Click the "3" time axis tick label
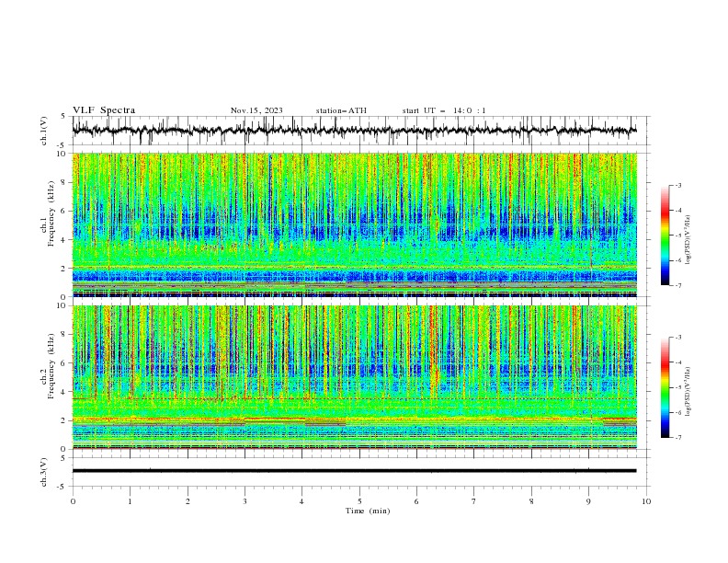This screenshot has width=728, height=563. coord(245,501)
